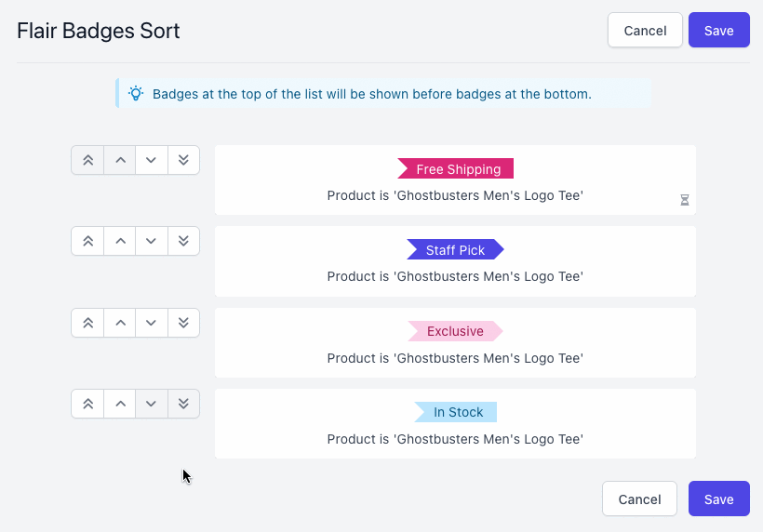Move Exclusive badge to top of list
Image resolution: width=763 pixels, height=532 pixels.
87,323
